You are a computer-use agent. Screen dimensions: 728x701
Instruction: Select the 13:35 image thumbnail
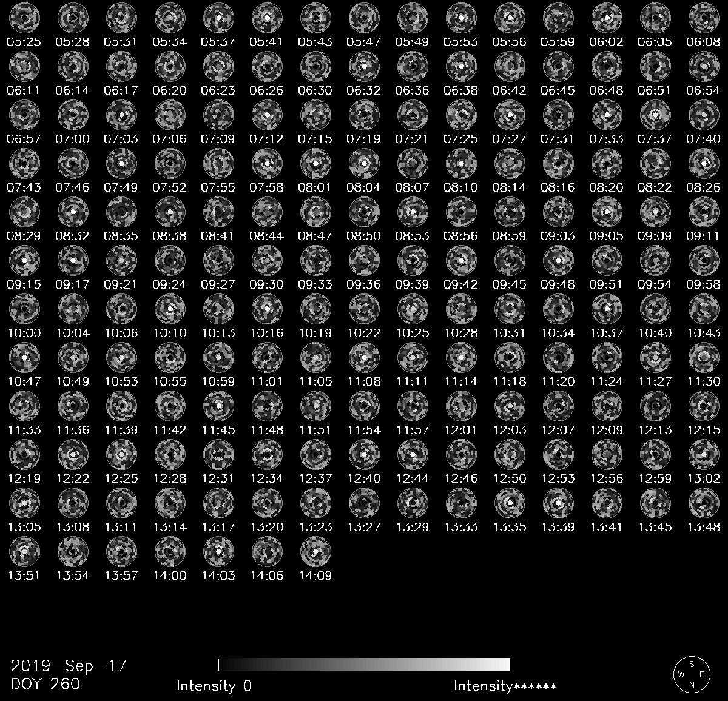click(510, 503)
